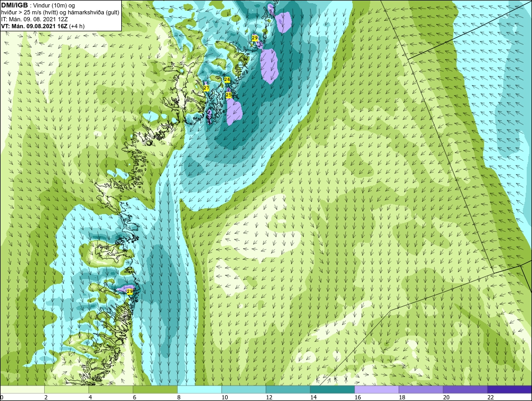Click the legend scale value 14
Viewport: 532px width, 401px height.
[x=313, y=398]
